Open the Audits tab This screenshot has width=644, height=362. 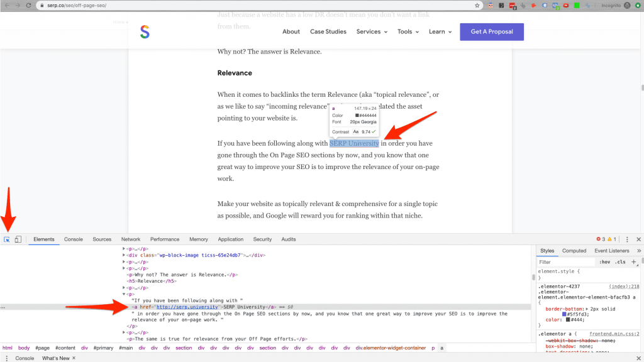[288, 239]
